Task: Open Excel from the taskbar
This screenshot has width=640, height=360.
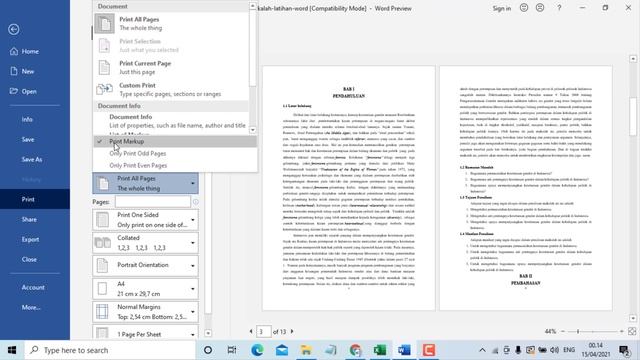Action: click(x=380, y=350)
